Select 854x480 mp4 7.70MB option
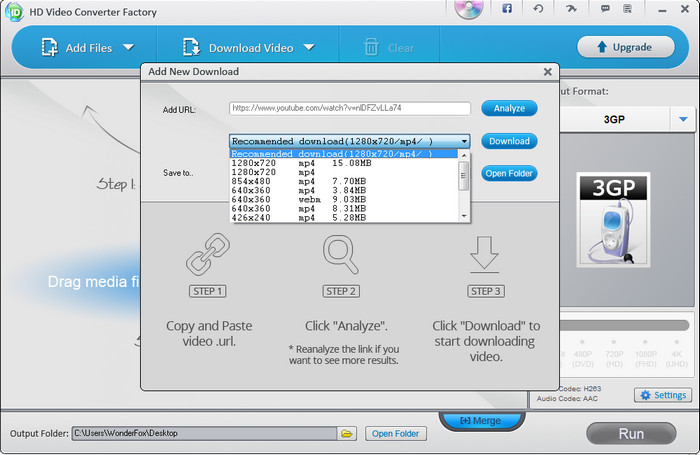Image resolution: width=700 pixels, height=455 pixels. (344, 181)
